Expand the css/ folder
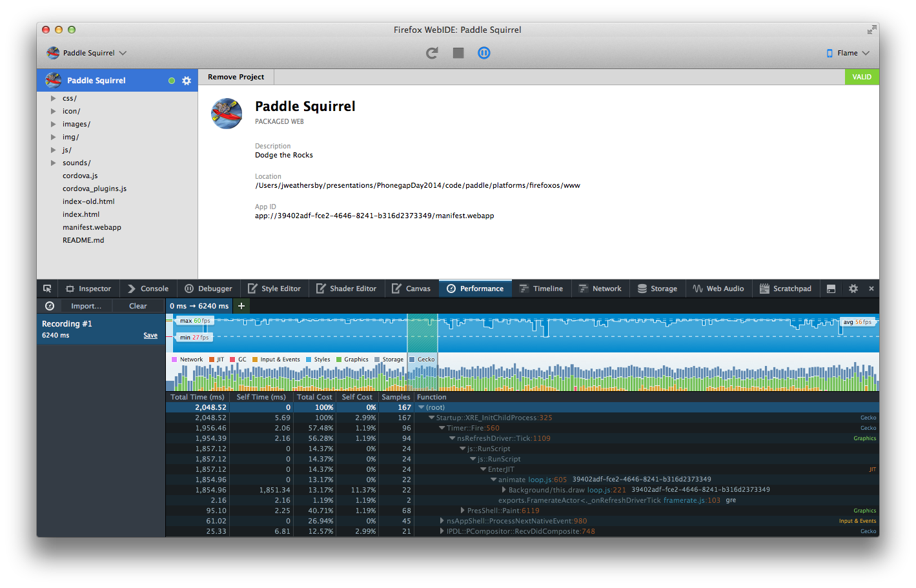Viewport: 916px width, 588px height. tap(54, 98)
